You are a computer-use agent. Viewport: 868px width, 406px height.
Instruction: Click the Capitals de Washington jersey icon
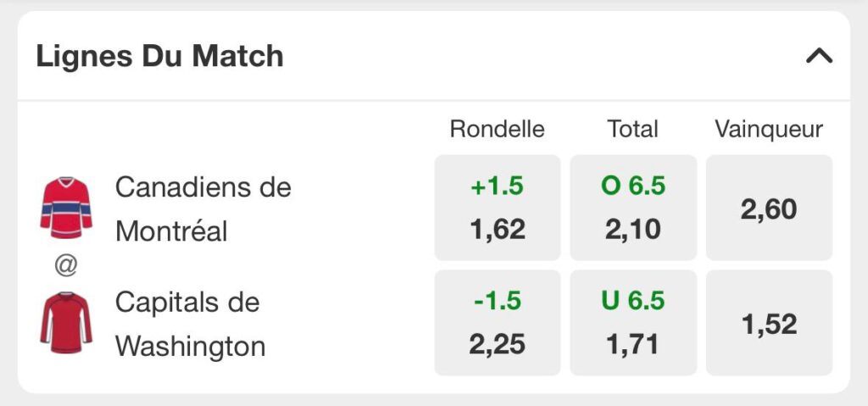tap(66, 323)
